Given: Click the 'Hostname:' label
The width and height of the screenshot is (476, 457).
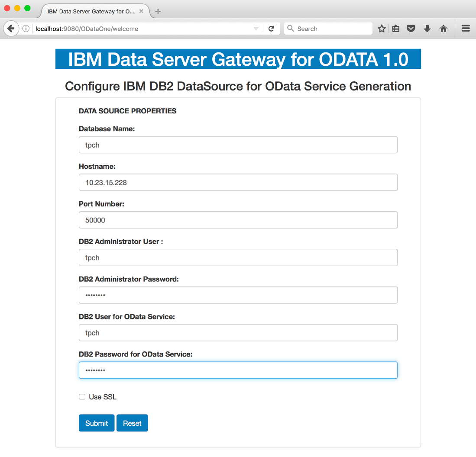Looking at the screenshot, I should click(97, 167).
